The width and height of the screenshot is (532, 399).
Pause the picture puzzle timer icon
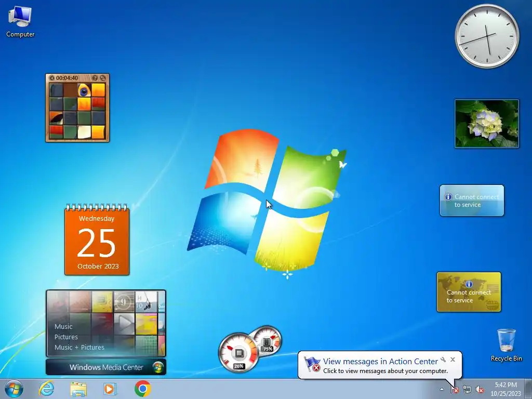tap(51, 78)
